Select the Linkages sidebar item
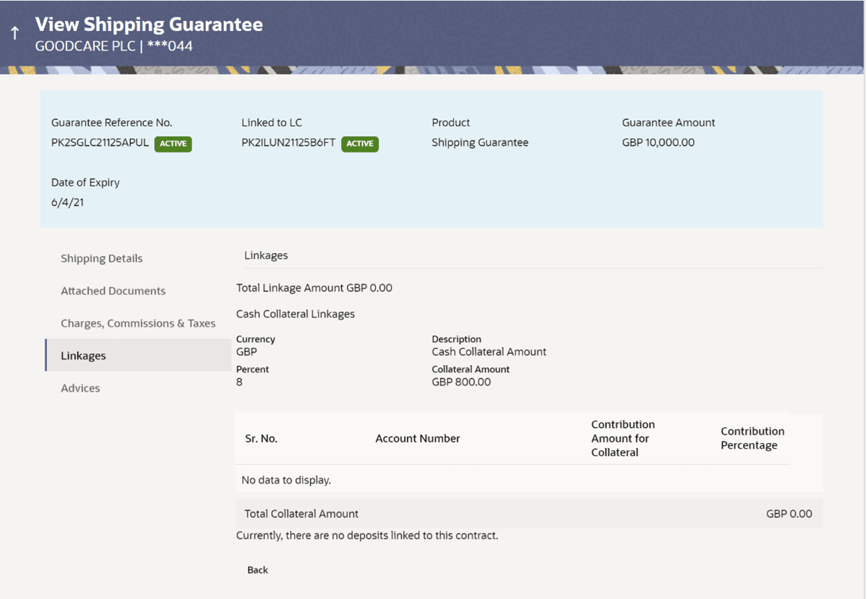The height and width of the screenshot is (599, 868). click(x=85, y=355)
